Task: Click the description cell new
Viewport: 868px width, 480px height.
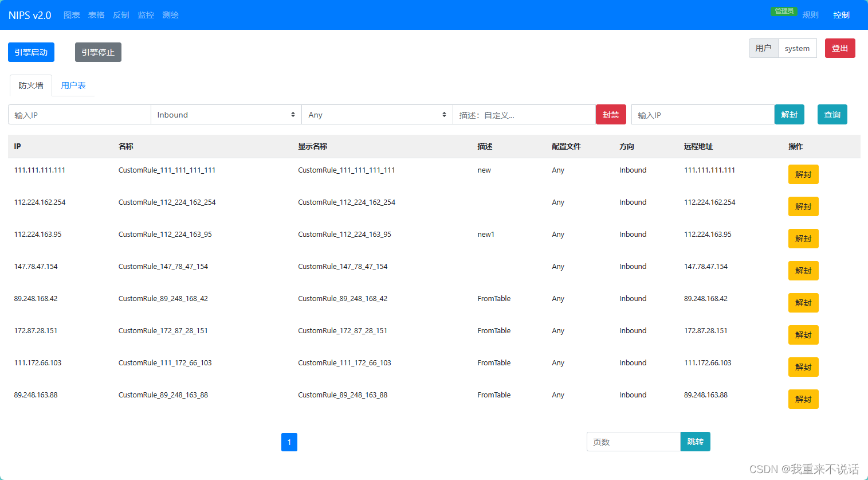Action: coord(484,170)
